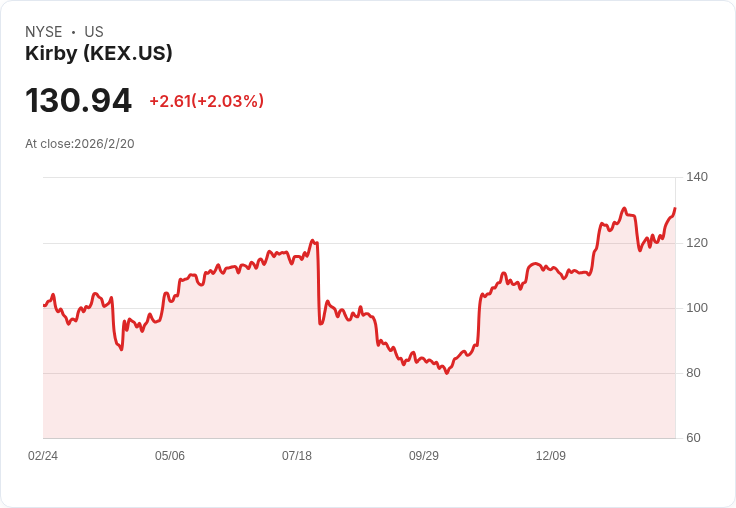Click the 80 price axis label
The height and width of the screenshot is (508, 736).
[693, 373]
